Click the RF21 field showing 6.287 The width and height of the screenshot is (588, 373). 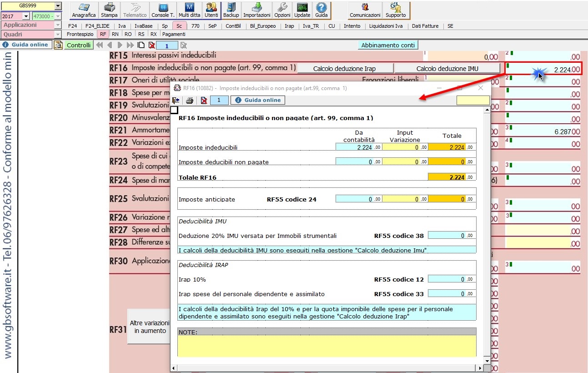coord(543,131)
